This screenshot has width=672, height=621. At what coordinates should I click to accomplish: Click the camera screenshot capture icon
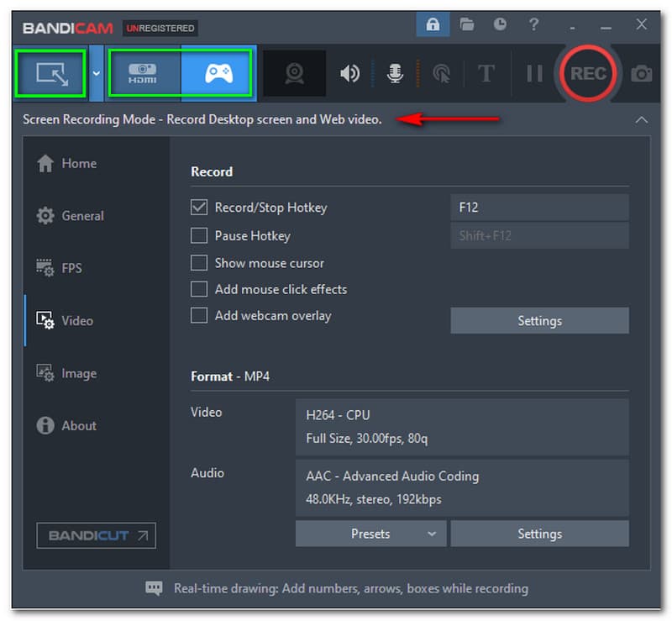tap(642, 74)
